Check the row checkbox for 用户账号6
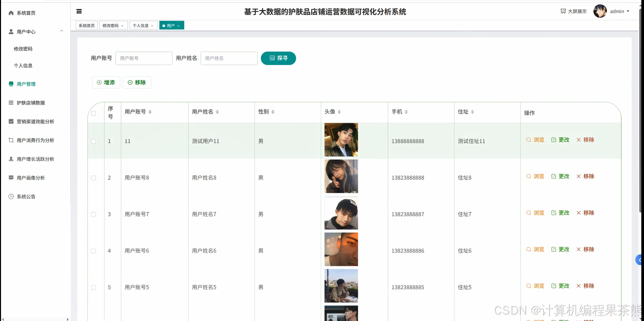The height and width of the screenshot is (321, 644). (93, 251)
